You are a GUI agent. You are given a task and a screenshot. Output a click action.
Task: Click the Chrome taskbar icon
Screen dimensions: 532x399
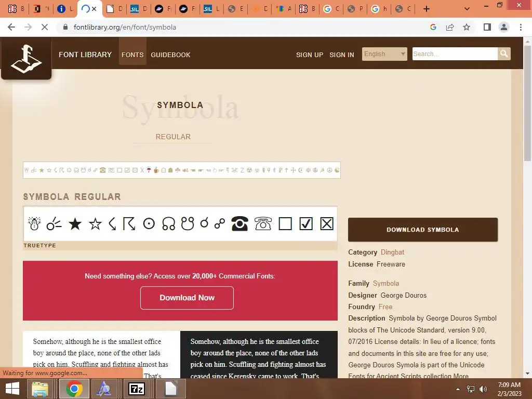[x=74, y=389]
